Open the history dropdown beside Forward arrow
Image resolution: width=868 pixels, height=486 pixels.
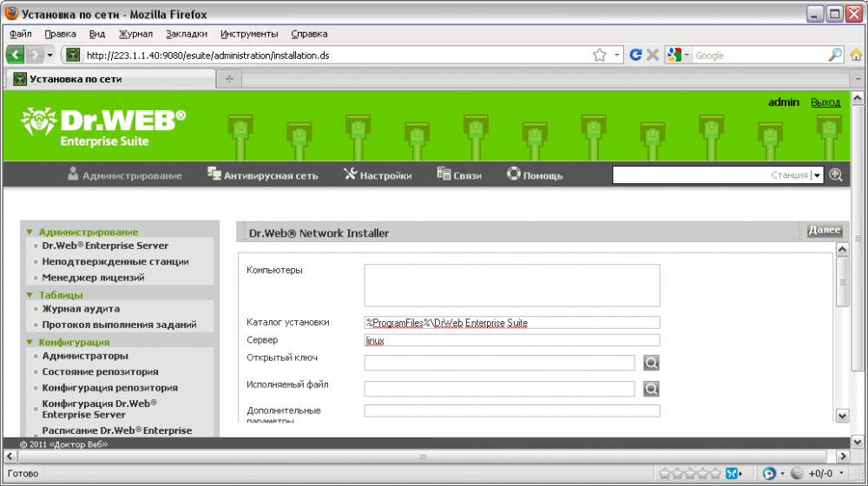(49, 55)
